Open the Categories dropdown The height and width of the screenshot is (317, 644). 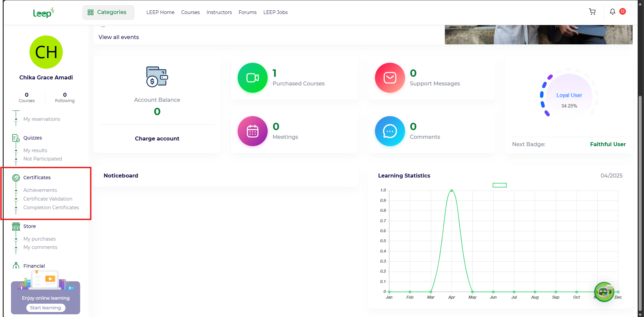pos(108,12)
